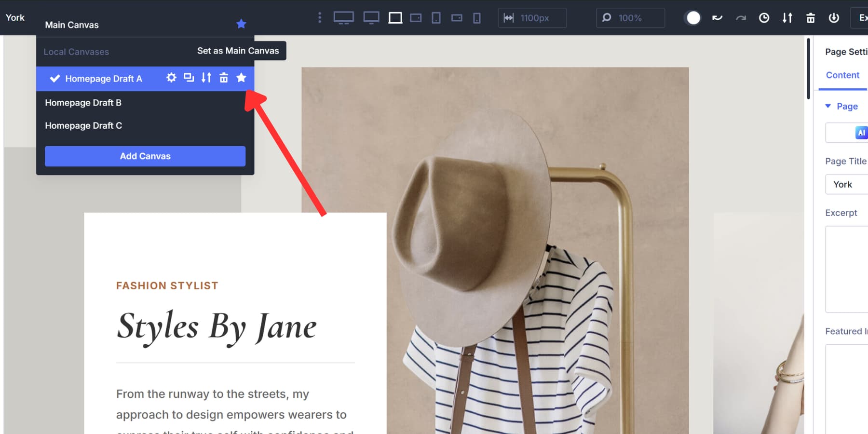
Task: Switch to tablet portrait preview mode
Action: coord(436,17)
